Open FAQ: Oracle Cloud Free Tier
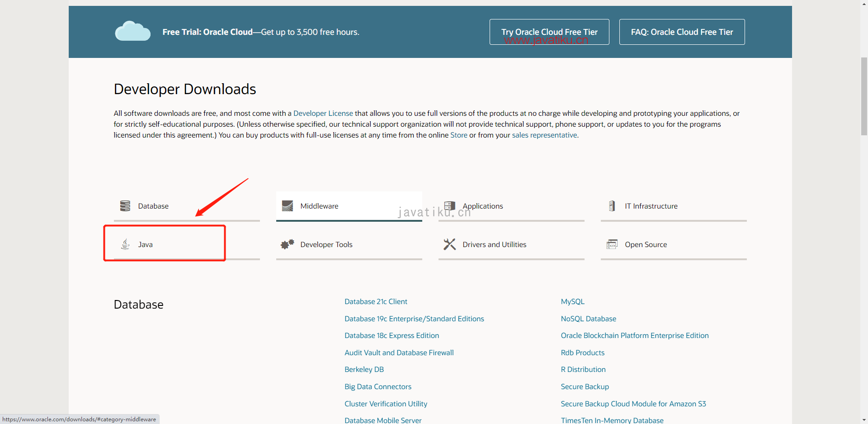This screenshot has width=868, height=424. click(682, 32)
